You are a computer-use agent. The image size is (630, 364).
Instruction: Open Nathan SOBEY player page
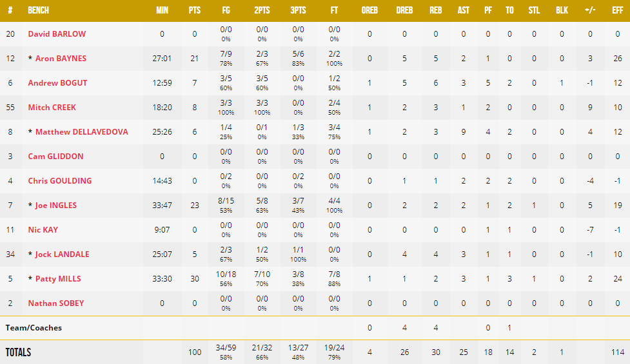click(x=56, y=303)
